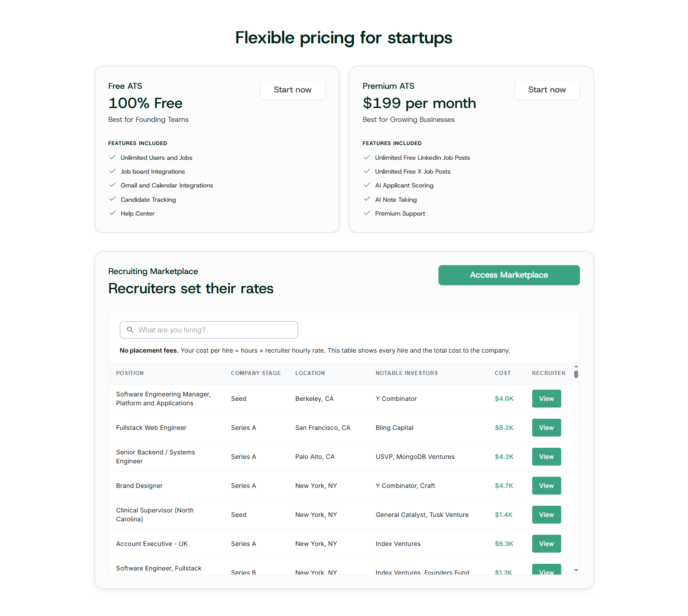Screen dimensions: 688x616
Task: Click the COST column header
Action: click(503, 373)
